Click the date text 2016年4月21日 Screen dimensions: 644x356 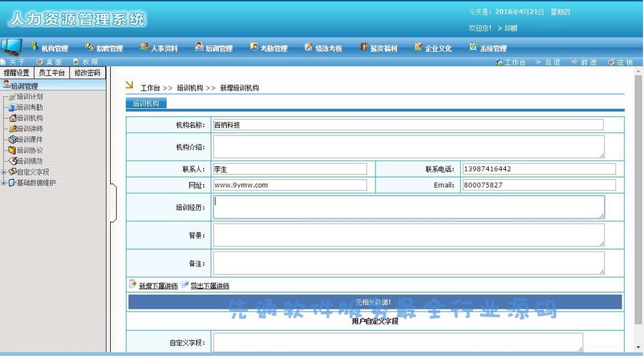point(519,12)
